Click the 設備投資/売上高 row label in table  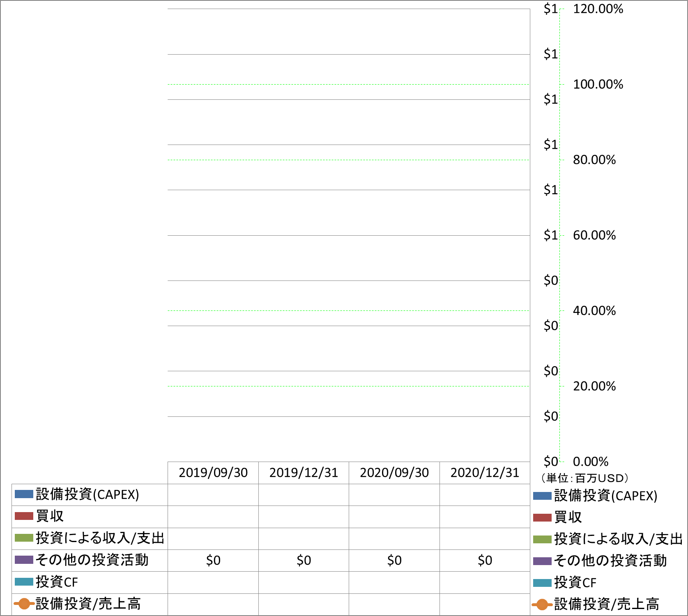tap(88, 604)
